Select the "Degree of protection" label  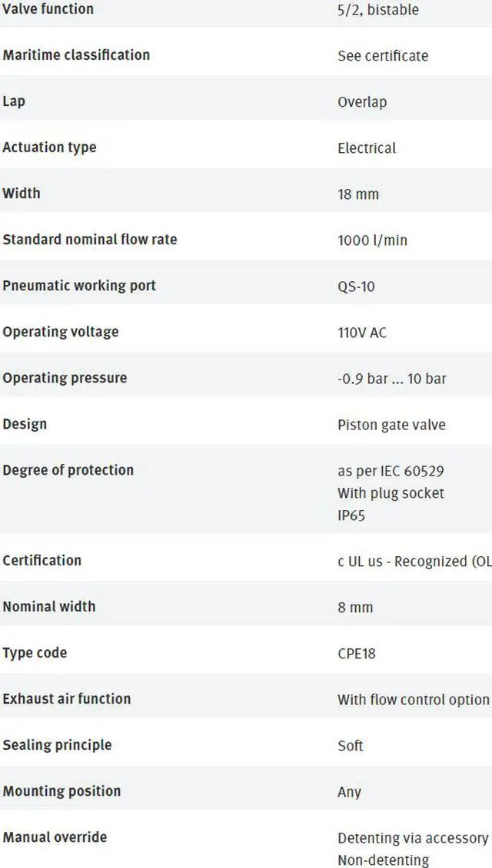coord(68,470)
